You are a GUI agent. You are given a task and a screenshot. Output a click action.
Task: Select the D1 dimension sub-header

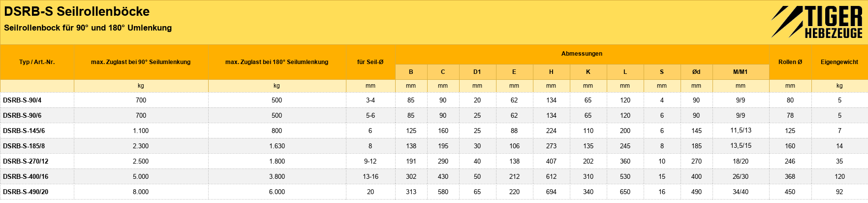coord(477,72)
